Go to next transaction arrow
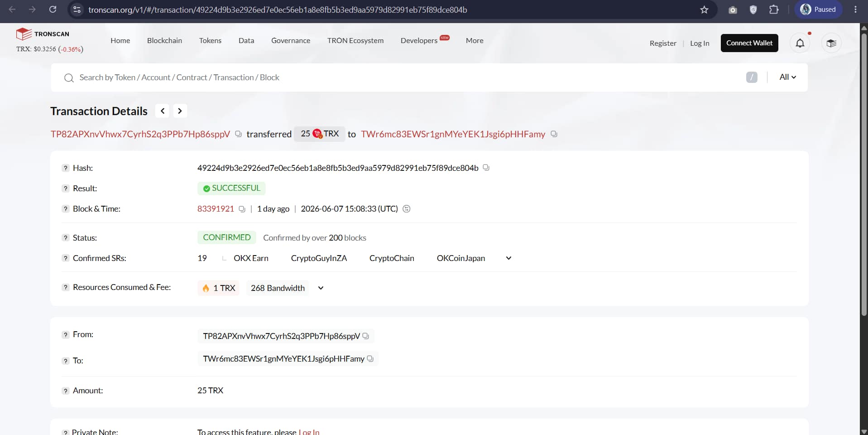The height and width of the screenshot is (435, 868). [180, 111]
